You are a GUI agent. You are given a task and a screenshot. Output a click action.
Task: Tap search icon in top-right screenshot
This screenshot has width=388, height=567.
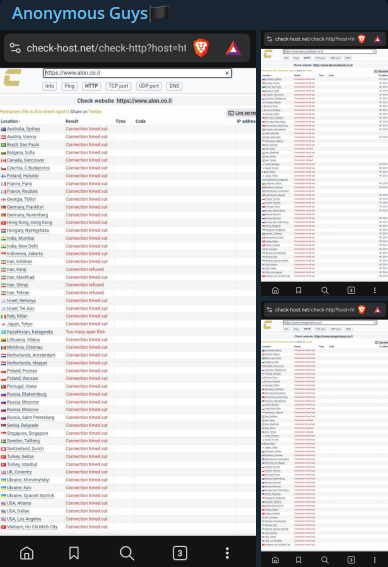325,290
